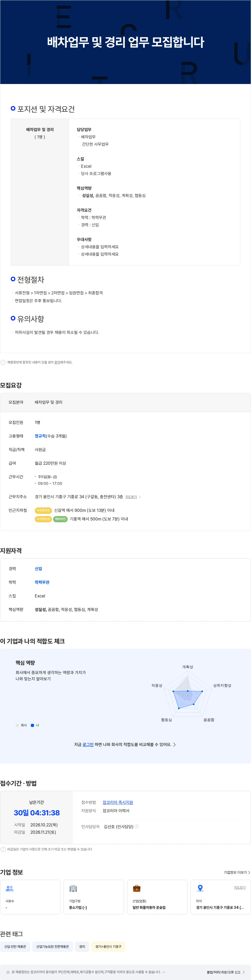Click 월급 220만원 이상 salary text

[50, 463]
